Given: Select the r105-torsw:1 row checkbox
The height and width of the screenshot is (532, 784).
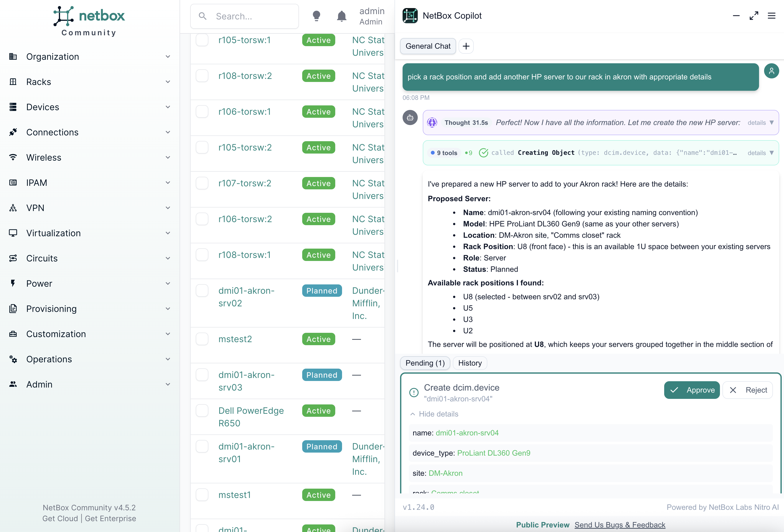Looking at the screenshot, I should tap(202, 40).
